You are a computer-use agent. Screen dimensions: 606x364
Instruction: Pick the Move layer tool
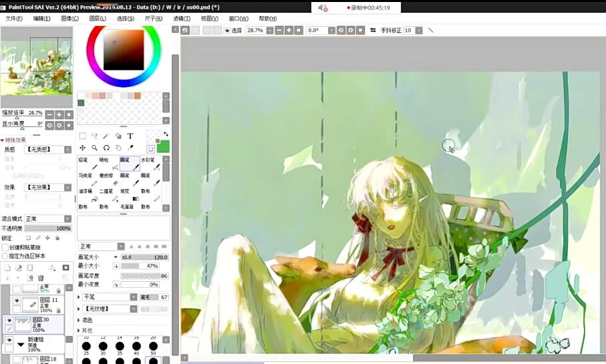click(x=82, y=148)
